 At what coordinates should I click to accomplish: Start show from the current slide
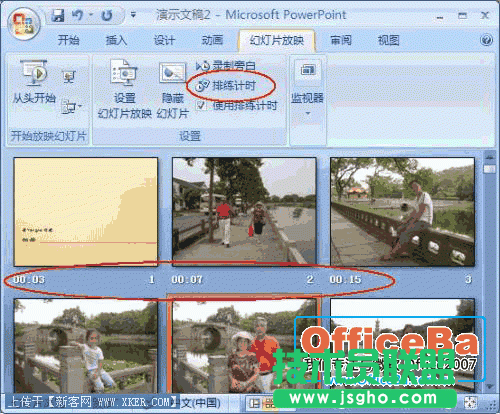click(69, 77)
